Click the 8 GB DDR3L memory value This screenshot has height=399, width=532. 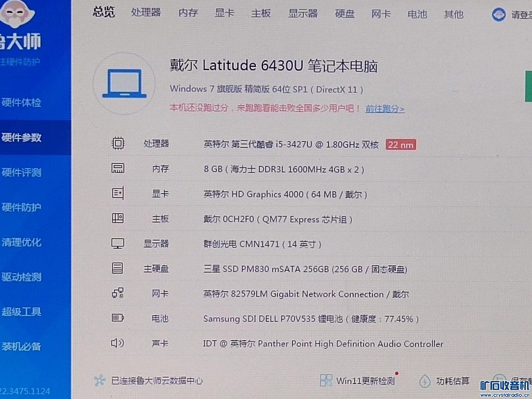[284, 169]
